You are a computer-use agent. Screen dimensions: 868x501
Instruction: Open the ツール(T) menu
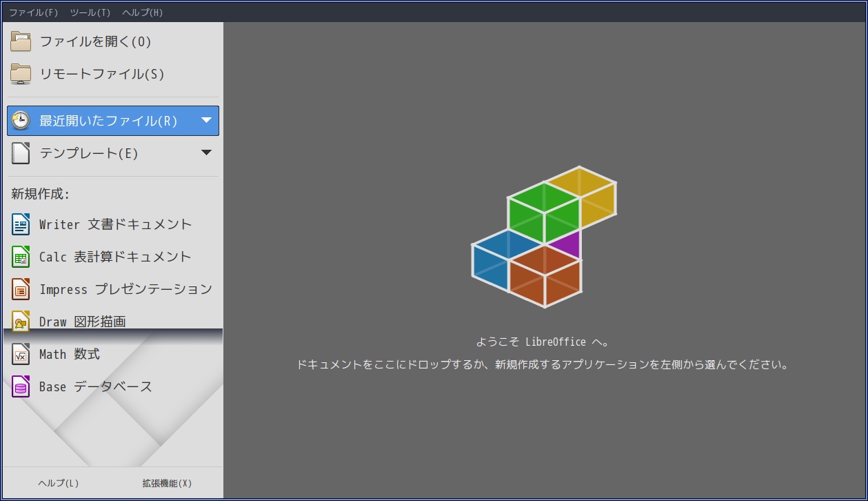click(90, 12)
